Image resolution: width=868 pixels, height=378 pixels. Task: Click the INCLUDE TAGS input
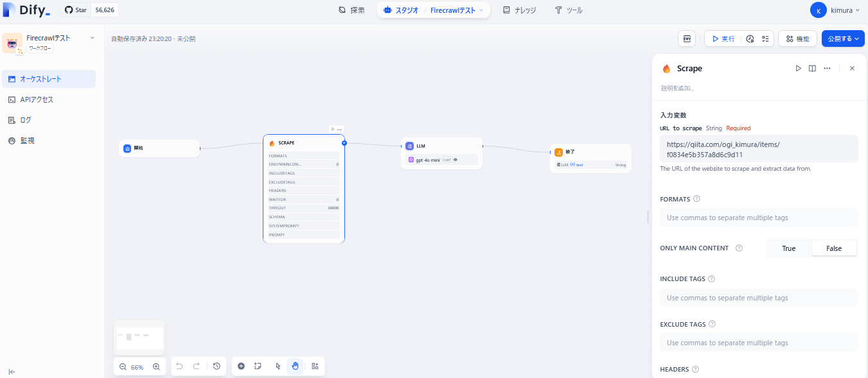(759, 298)
